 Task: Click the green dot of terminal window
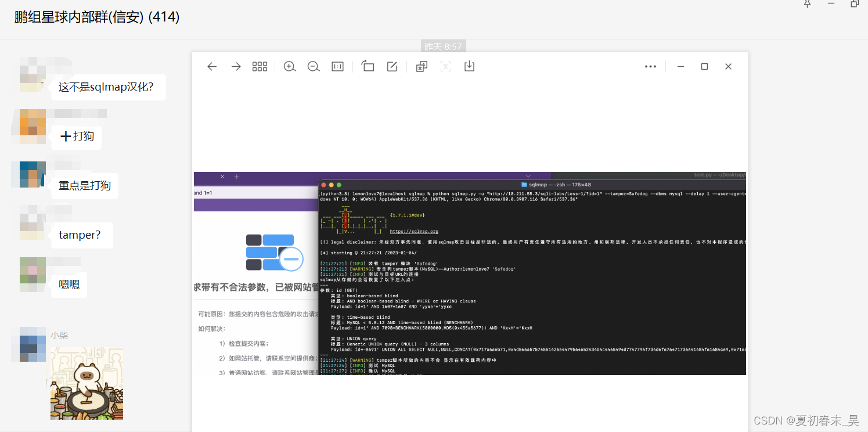339,185
